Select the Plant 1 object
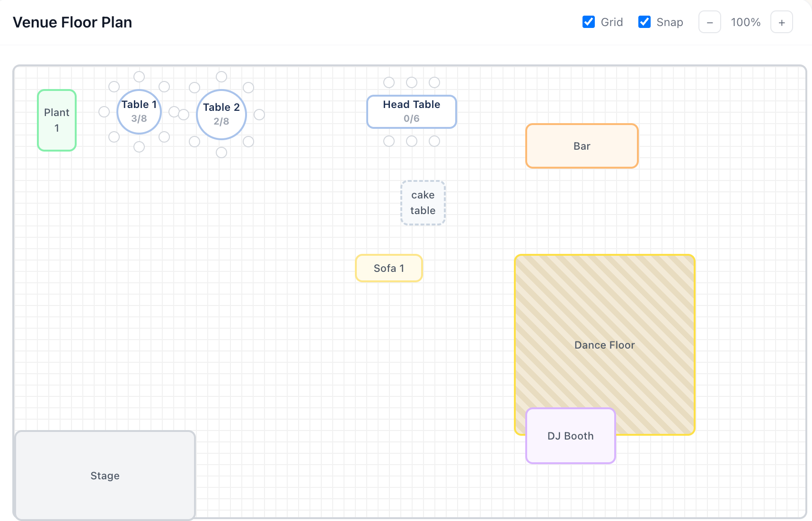Image resolution: width=812 pixels, height=521 pixels. pos(57,120)
